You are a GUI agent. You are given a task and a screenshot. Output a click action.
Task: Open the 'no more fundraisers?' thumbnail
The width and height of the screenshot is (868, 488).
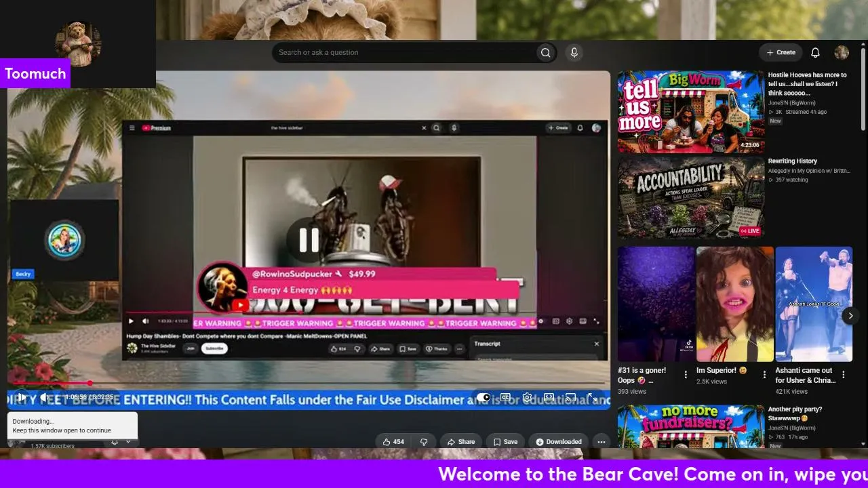click(691, 426)
